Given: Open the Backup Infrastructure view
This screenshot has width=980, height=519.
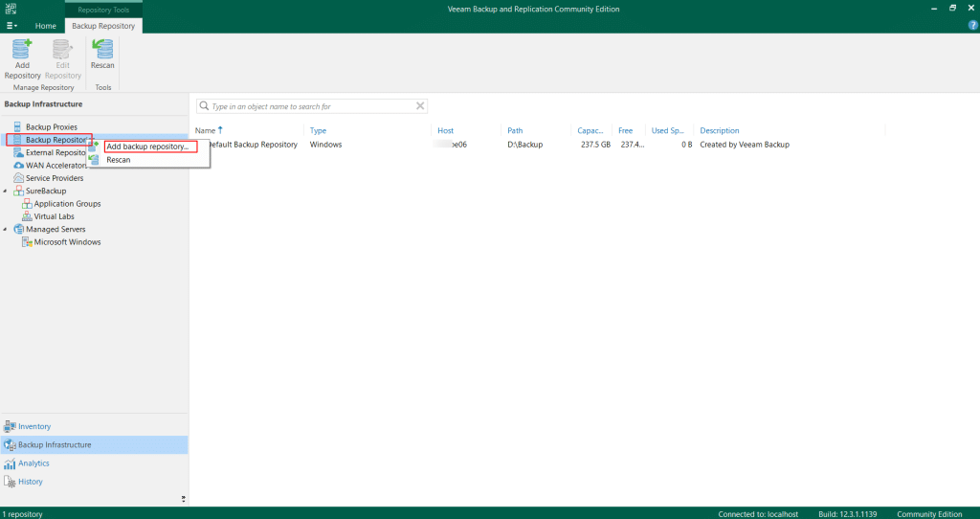Looking at the screenshot, I should coord(94,444).
